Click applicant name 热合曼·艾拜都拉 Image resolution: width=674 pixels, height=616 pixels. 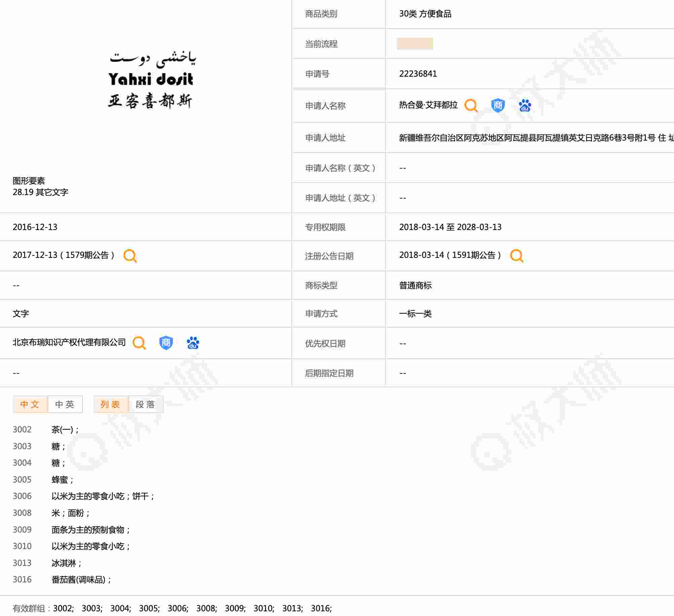coord(428,105)
